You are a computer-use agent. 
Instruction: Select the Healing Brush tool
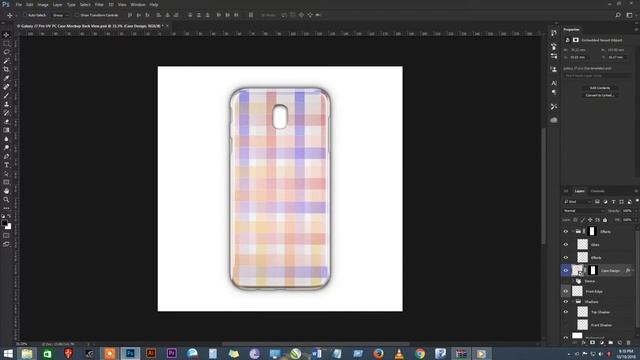[6, 87]
